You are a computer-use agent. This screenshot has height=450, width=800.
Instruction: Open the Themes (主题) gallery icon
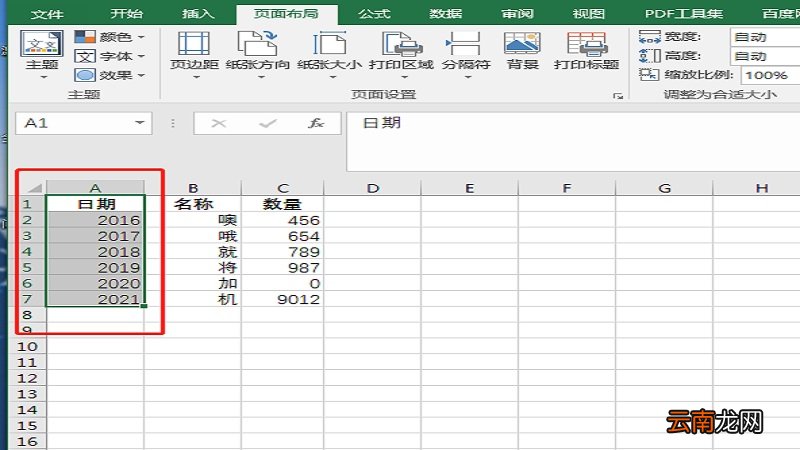pos(41,44)
